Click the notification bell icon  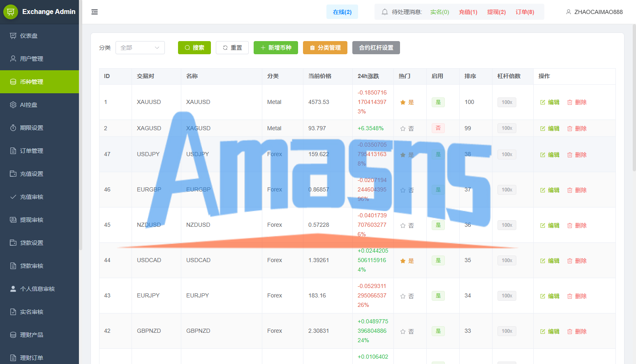point(385,12)
